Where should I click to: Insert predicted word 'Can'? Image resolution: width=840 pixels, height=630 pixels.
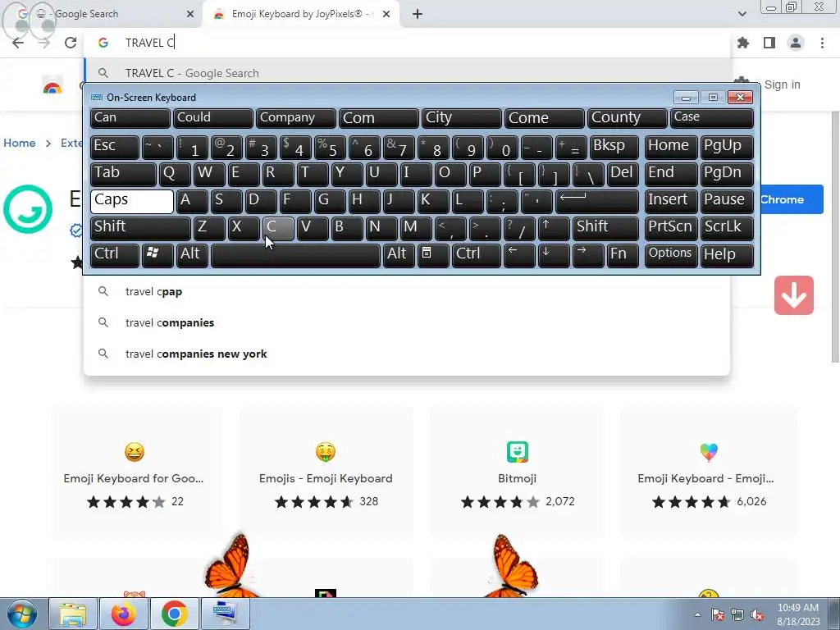tap(130, 118)
